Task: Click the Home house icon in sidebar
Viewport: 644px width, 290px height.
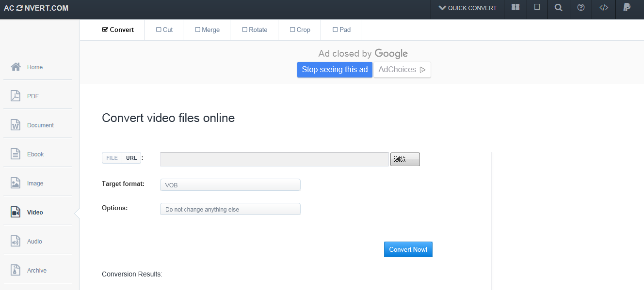Action: (16, 67)
